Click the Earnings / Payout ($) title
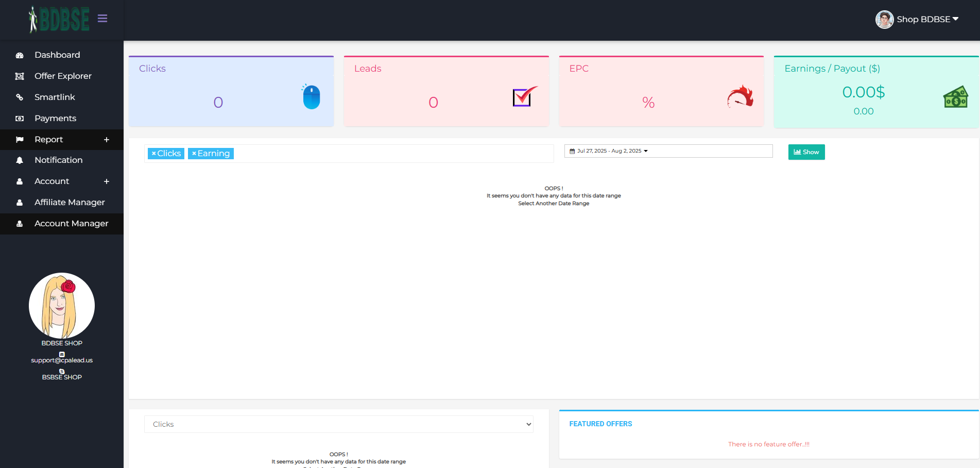The image size is (980, 468). pos(832,69)
